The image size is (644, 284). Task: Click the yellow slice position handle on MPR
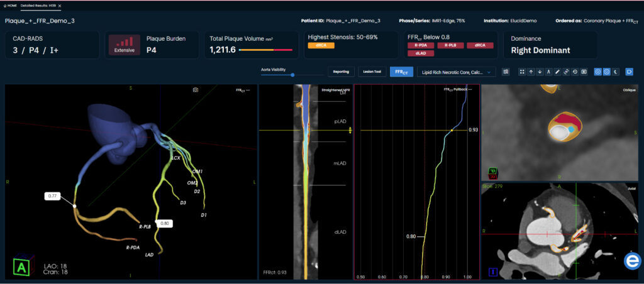click(350, 131)
